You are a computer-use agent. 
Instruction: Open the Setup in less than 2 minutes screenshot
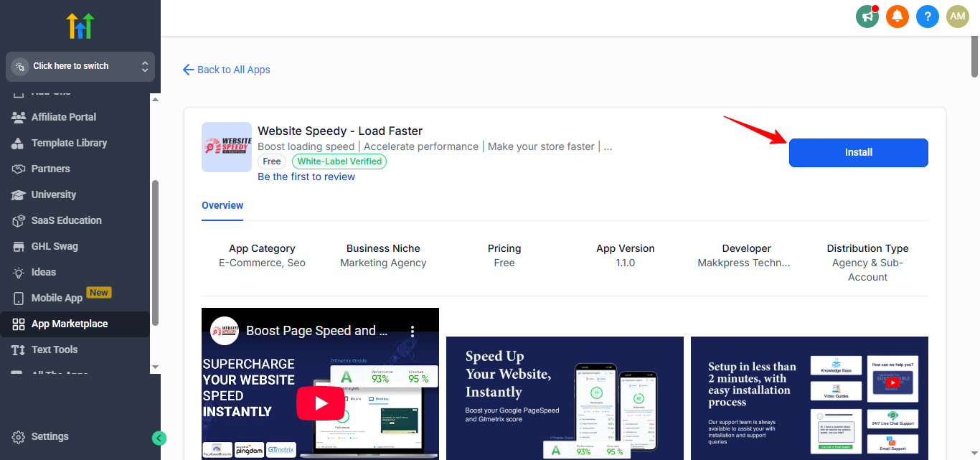(x=809, y=398)
